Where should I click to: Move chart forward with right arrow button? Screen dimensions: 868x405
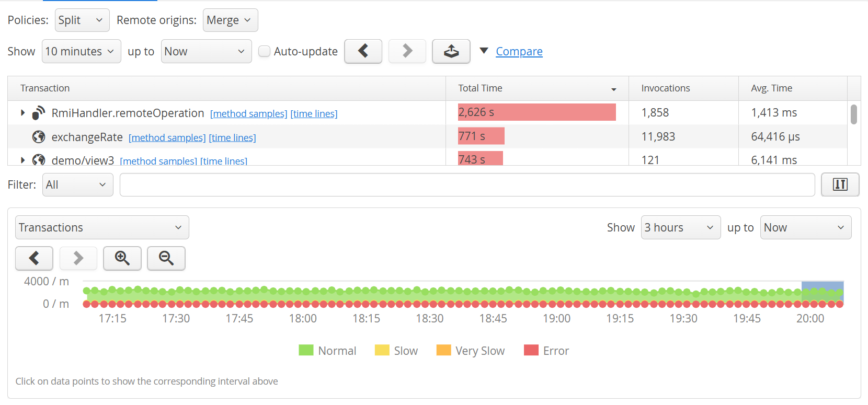pos(78,258)
